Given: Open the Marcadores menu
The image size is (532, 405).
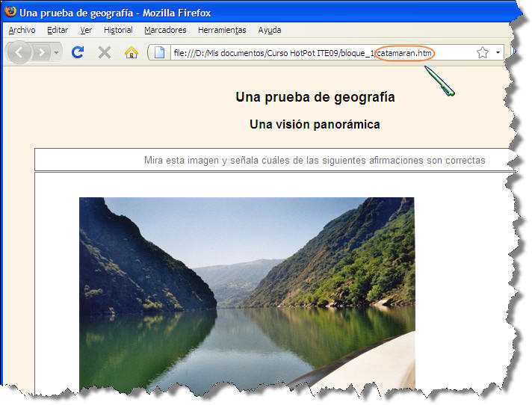Looking at the screenshot, I should tap(165, 30).
